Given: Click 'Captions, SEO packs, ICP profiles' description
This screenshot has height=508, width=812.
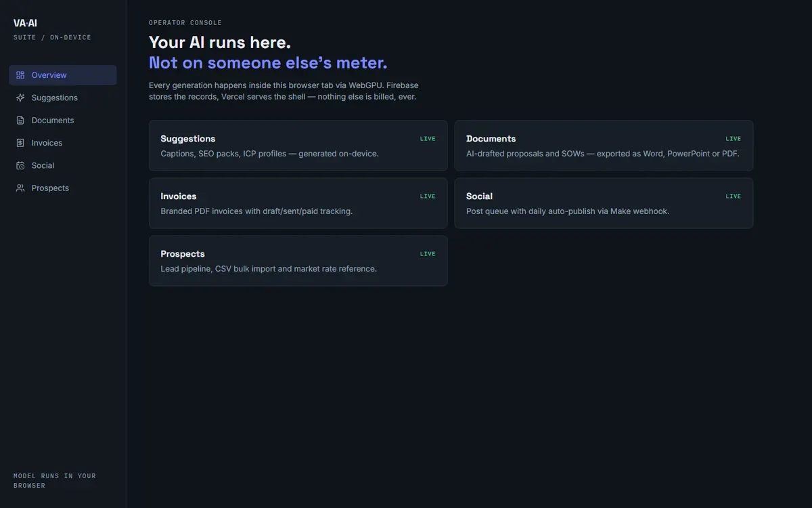Looking at the screenshot, I should pyautogui.click(x=270, y=154).
